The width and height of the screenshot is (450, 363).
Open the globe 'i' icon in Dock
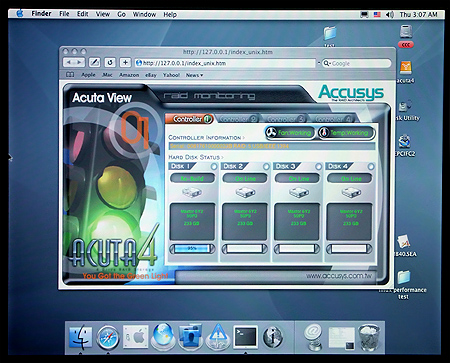272,337
